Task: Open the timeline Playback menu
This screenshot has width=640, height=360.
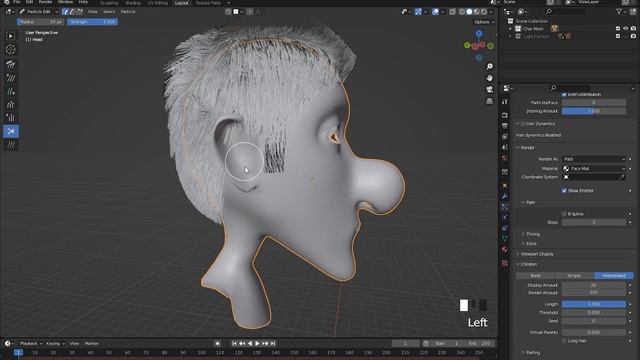Action: click(x=30, y=344)
